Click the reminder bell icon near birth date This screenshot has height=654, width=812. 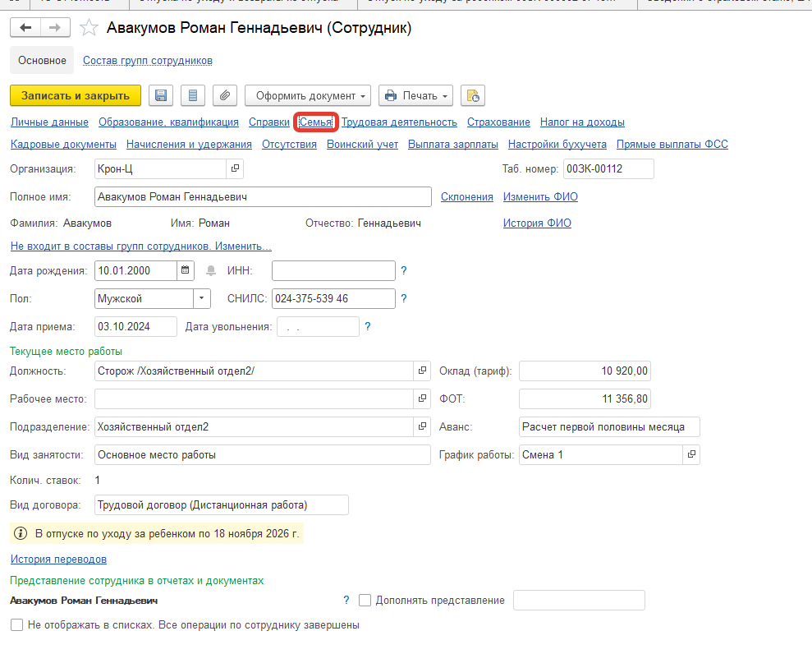coord(211,270)
